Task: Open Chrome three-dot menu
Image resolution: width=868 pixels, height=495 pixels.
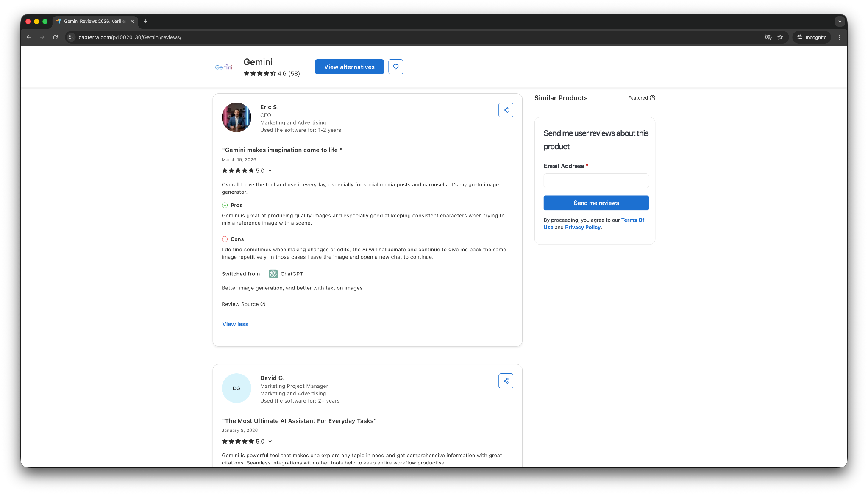Action: point(839,37)
